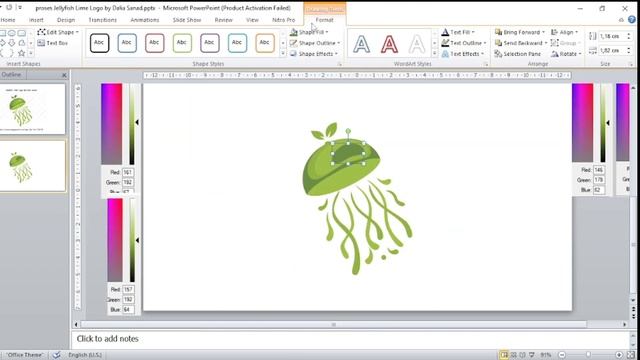
Task: Select the second slide thumbnail
Action: point(32,166)
